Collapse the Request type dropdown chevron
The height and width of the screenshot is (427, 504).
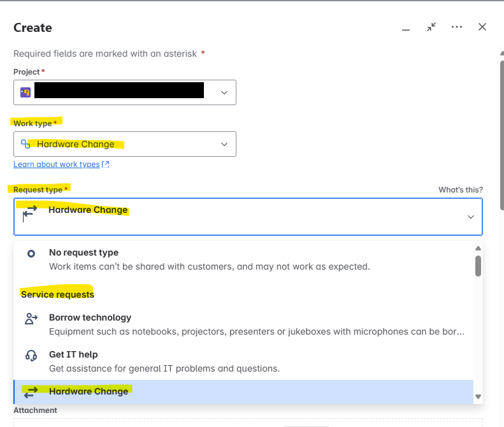pos(471,217)
